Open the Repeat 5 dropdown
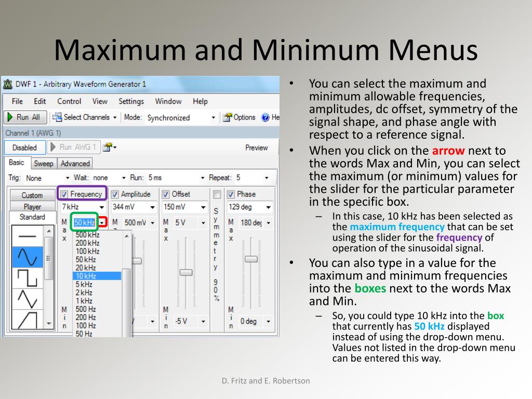Image resolution: width=532 pixels, height=399 pixels. 267,178
